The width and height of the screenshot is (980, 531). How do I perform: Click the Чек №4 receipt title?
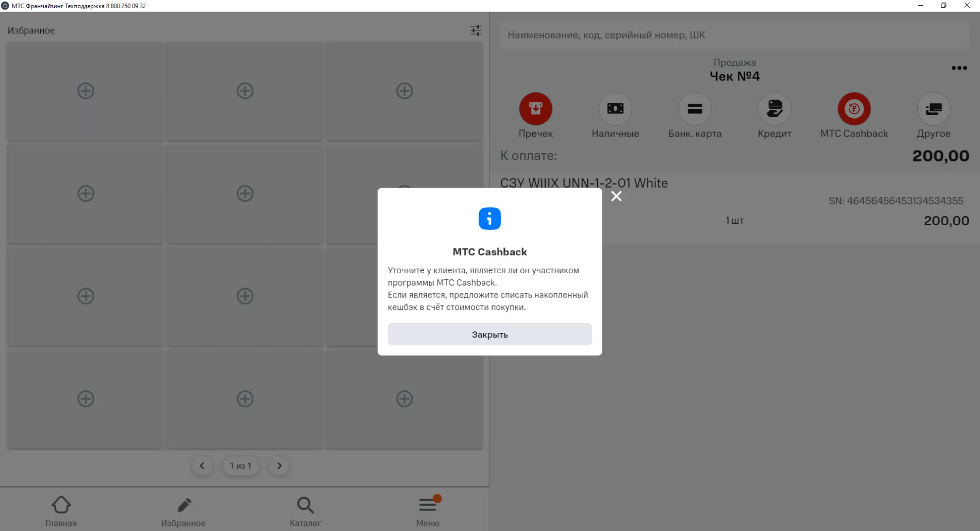[734, 76]
